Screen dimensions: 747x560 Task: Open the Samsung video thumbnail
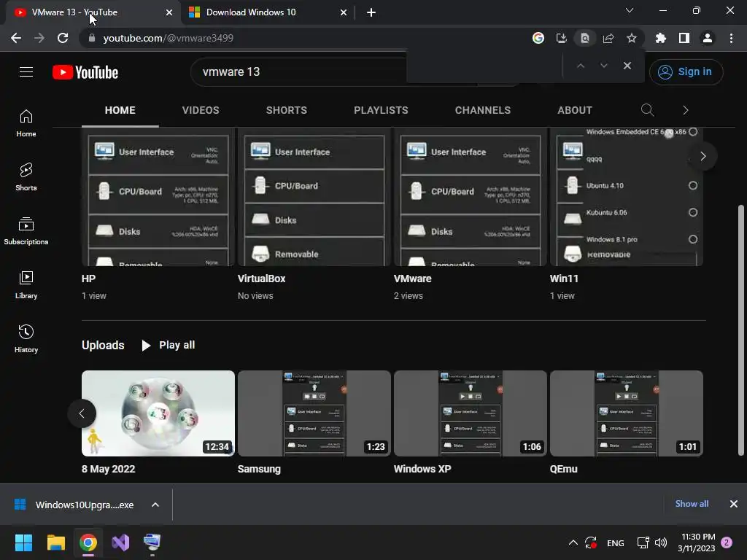(314, 413)
